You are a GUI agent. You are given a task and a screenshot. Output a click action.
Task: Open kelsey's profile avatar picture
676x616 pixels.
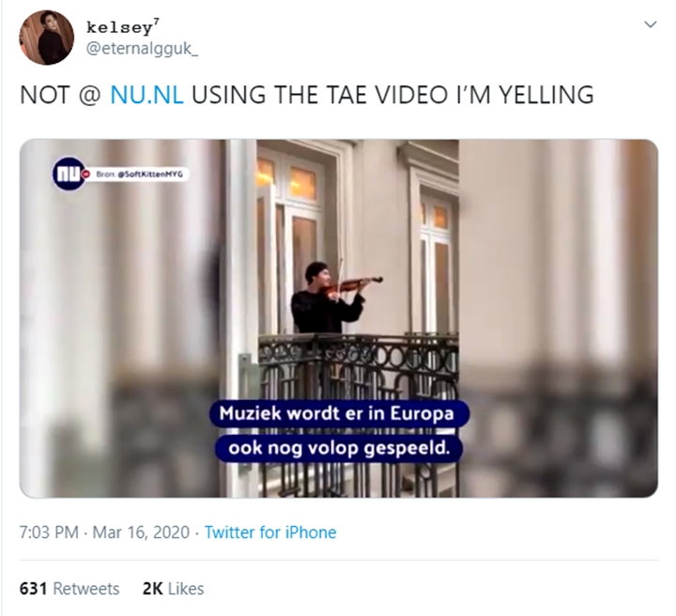coord(46,38)
